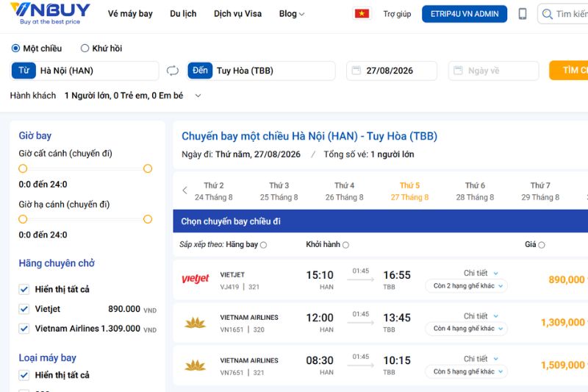Click the ETRIP4U VN ADMIN button
Viewport: 588px width, 392px height.
click(x=465, y=14)
